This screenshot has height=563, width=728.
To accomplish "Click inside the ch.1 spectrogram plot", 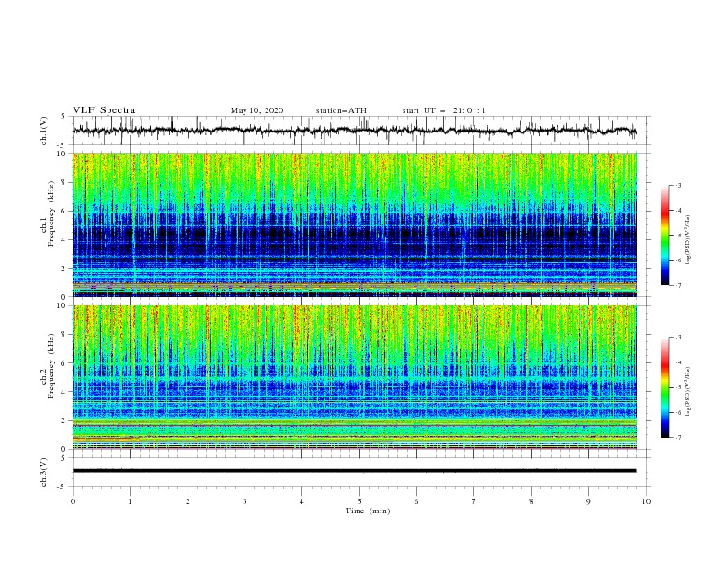I will pos(355,224).
